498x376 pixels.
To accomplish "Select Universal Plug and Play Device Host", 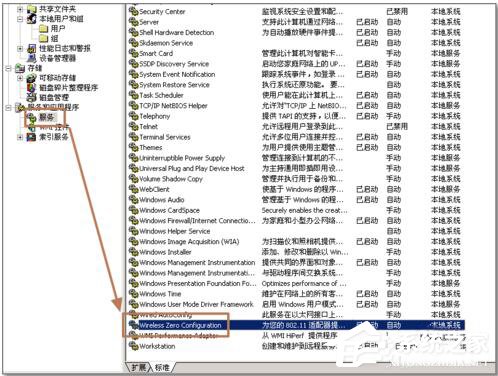I will [x=192, y=168].
